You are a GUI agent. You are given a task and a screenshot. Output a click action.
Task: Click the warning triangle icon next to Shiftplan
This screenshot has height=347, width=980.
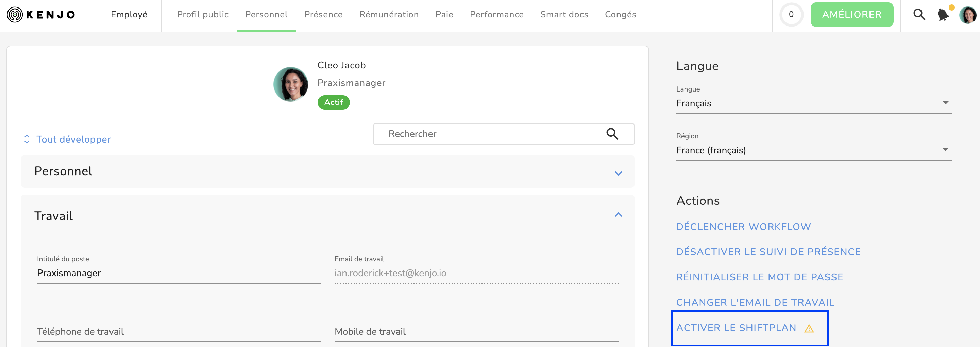809,328
